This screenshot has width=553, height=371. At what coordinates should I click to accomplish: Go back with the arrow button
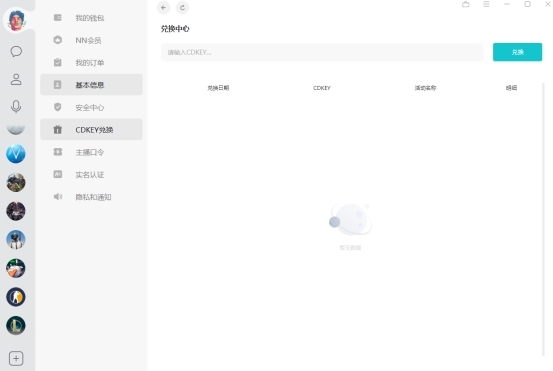click(163, 7)
